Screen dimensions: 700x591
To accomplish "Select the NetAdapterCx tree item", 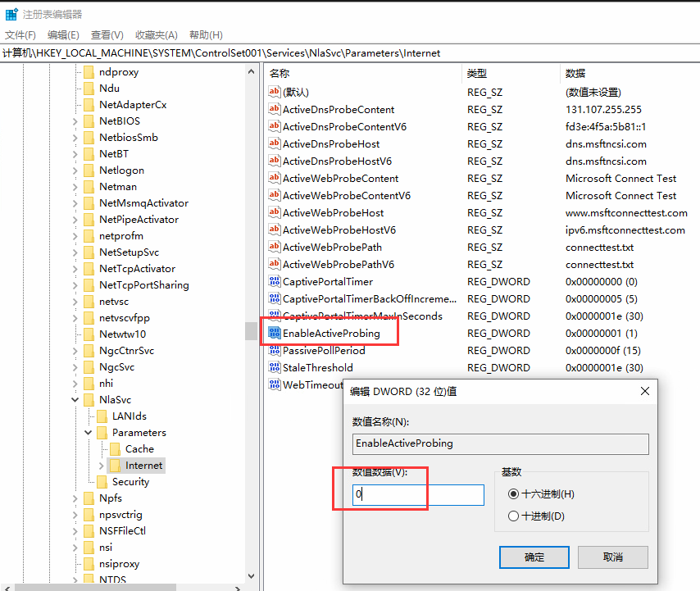I will click(x=133, y=105).
